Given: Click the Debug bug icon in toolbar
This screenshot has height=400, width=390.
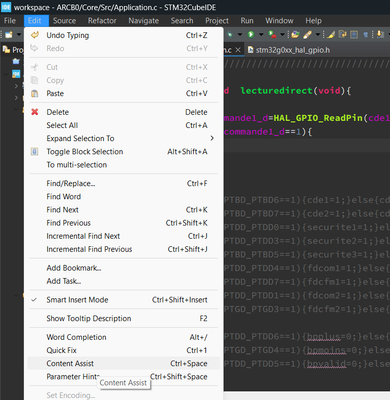Looking at the screenshot, I should (230, 34).
